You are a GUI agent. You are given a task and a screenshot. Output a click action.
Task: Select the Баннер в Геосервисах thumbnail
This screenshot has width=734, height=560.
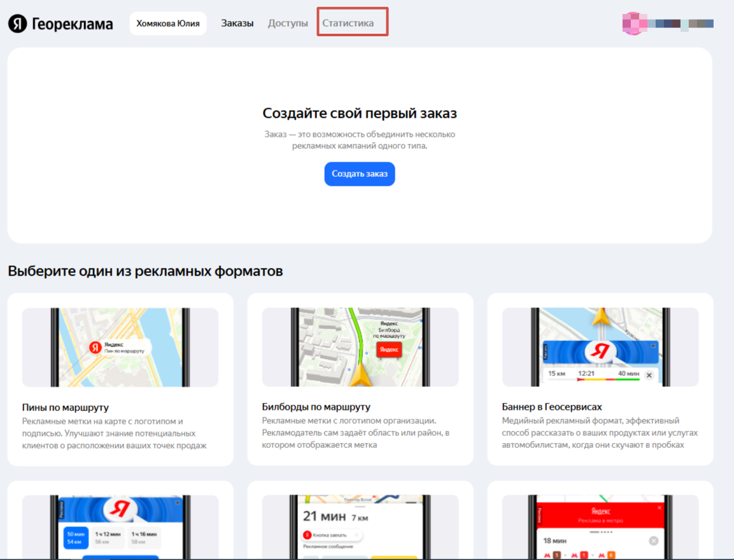click(600, 347)
